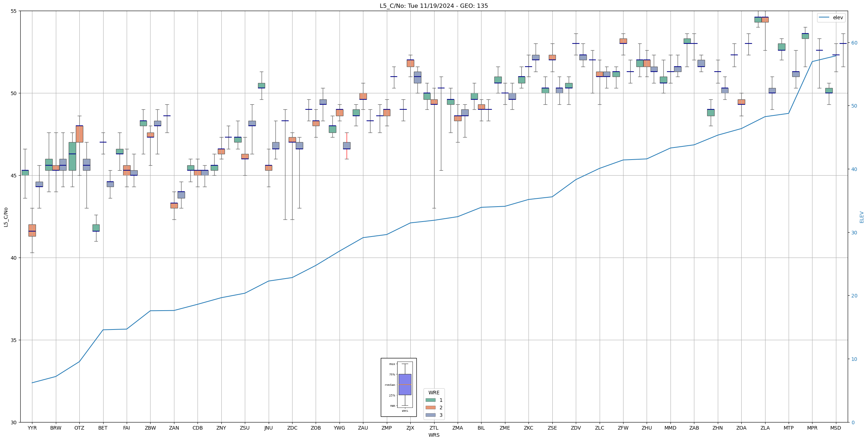Click the 'median' label in boxplot key
868x441 pixels.
390,385
